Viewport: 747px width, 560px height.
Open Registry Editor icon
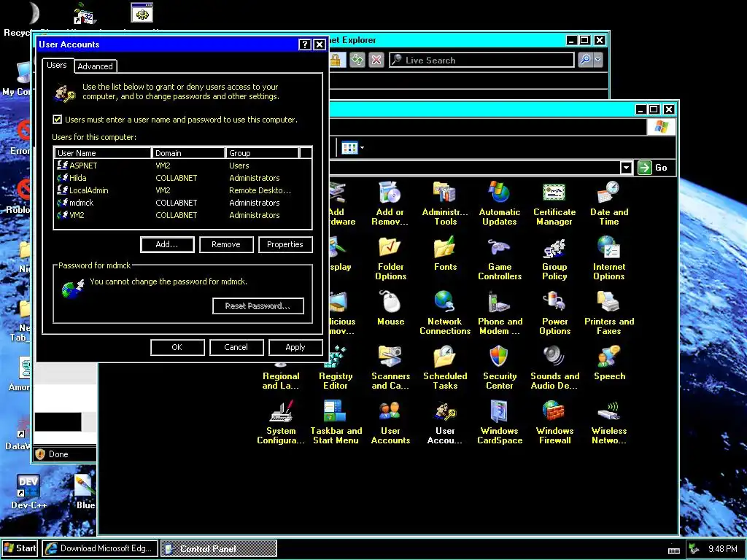coord(336,367)
